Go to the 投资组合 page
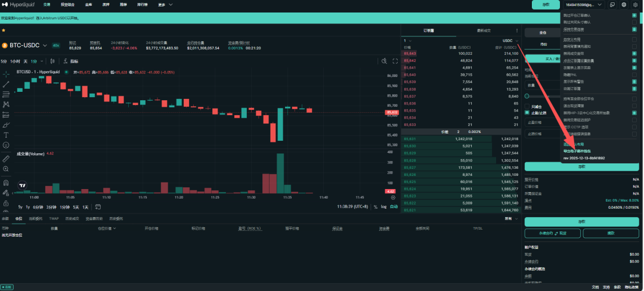The width and height of the screenshot is (644, 291). click(x=68, y=5)
